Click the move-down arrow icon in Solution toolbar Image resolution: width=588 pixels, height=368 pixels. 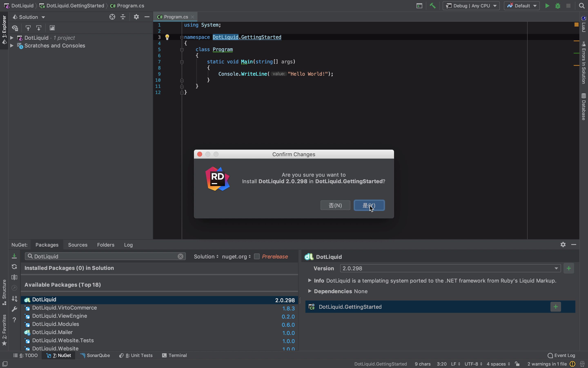(39, 28)
